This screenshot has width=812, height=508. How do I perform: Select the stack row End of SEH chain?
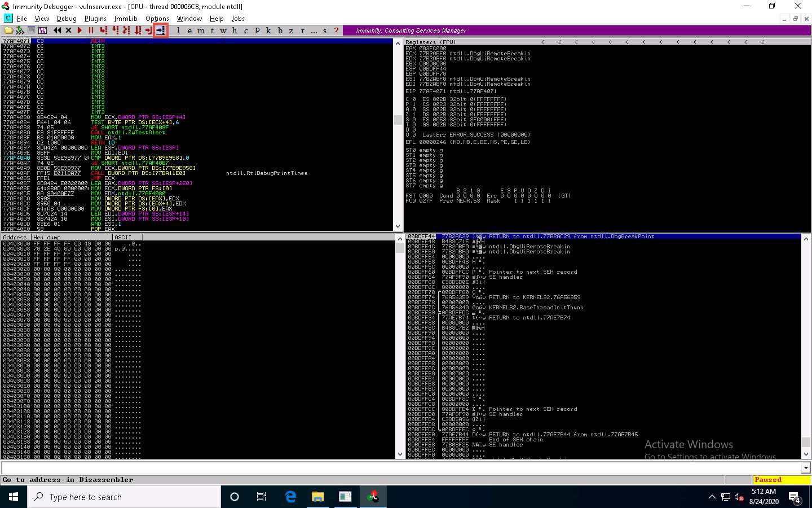tap(603, 440)
